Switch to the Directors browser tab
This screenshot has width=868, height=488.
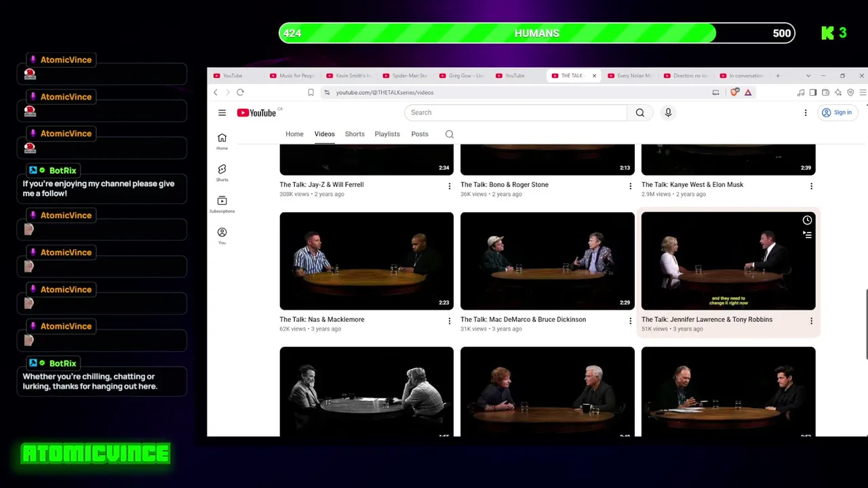(686, 76)
